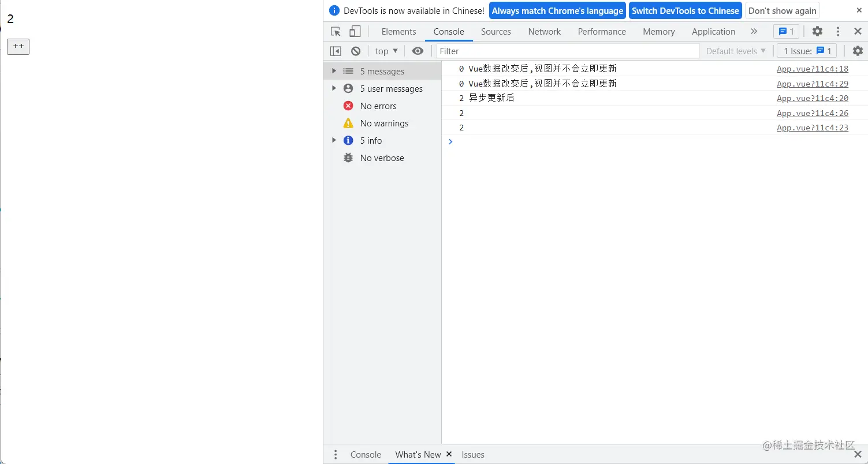Switch to the Console tab
The width and height of the screenshot is (868, 464).
pos(449,32)
